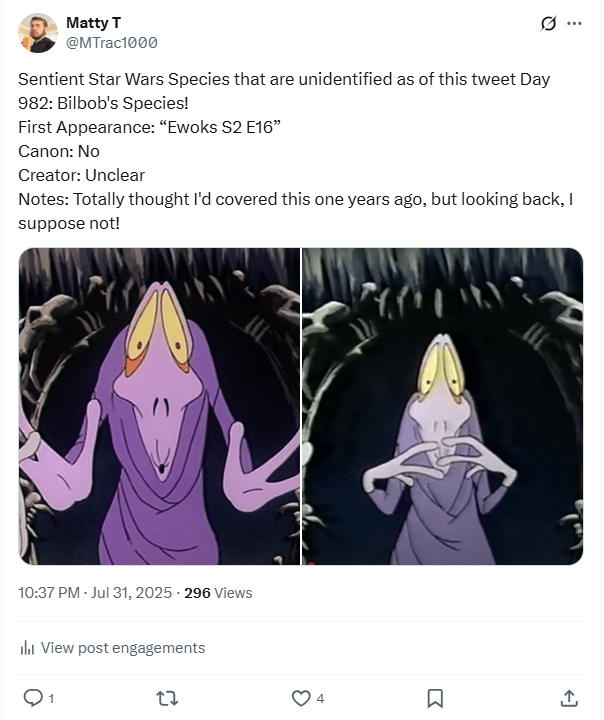Image resolution: width=604 pixels, height=720 pixels.
Task: Click the 10:37 PM timestamp
Action: click(x=49, y=593)
